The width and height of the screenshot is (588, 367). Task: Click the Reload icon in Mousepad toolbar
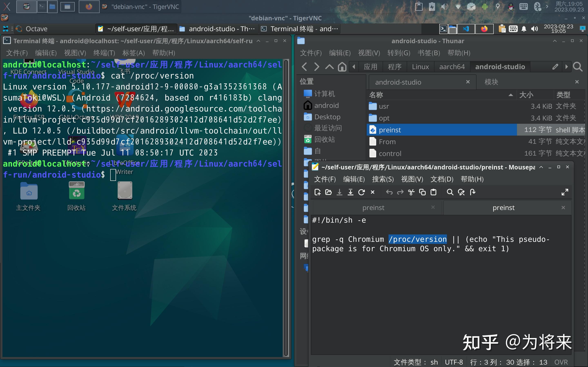[x=362, y=192]
